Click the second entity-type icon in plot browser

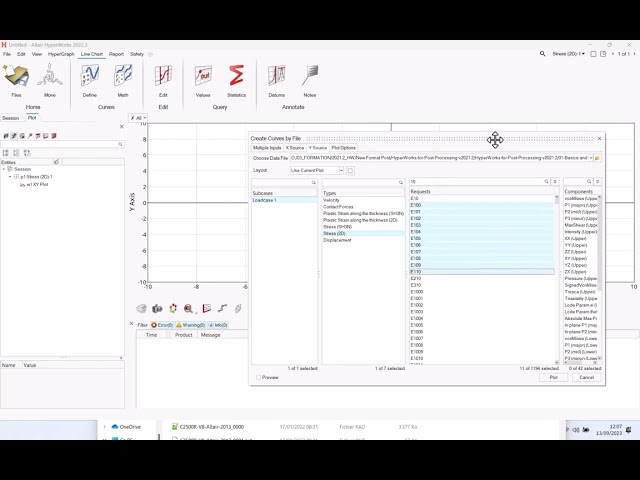[14, 136]
